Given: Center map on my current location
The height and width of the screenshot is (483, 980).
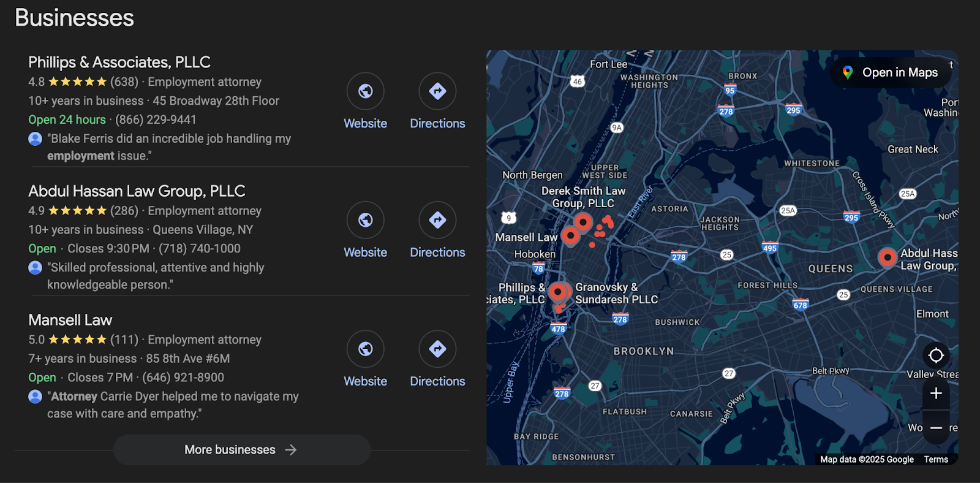Looking at the screenshot, I should coord(935,356).
